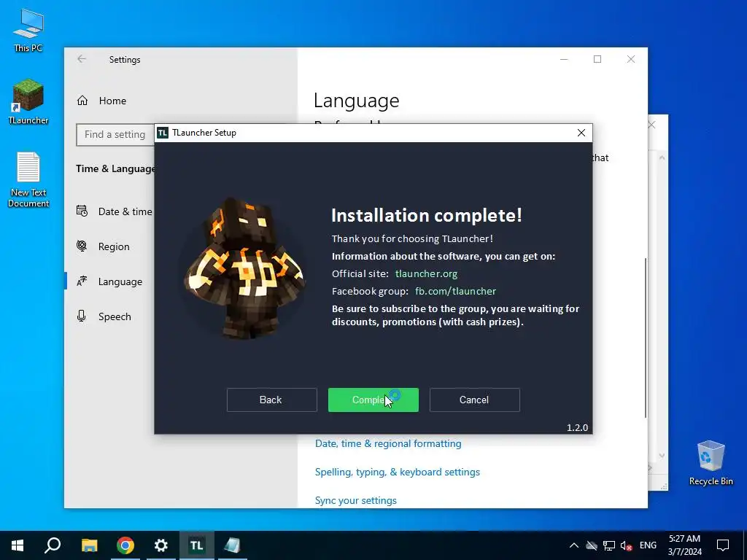Close the Settings window
The height and width of the screenshot is (560, 747).
(x=631, y=59)
